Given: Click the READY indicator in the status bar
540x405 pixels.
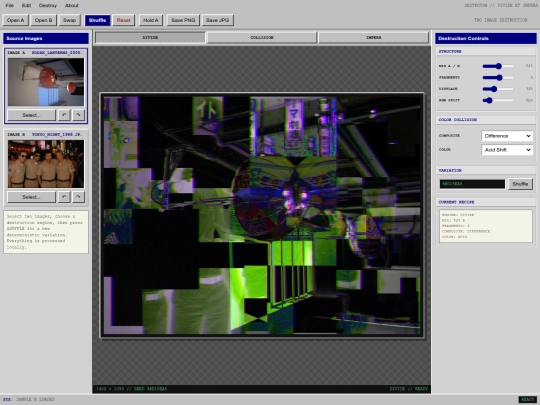Looking at the screenshot, I should click(528, 399).
